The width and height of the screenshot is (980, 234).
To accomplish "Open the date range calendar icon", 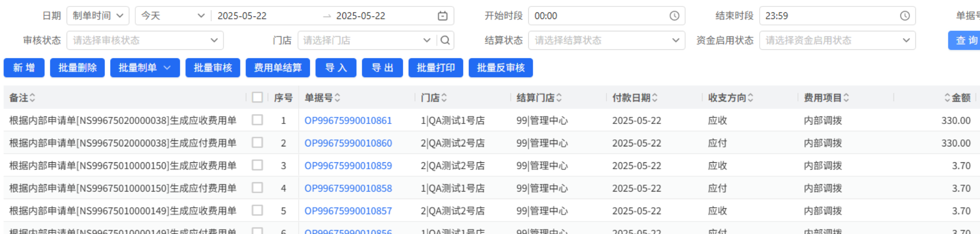I will pos(442,16).
